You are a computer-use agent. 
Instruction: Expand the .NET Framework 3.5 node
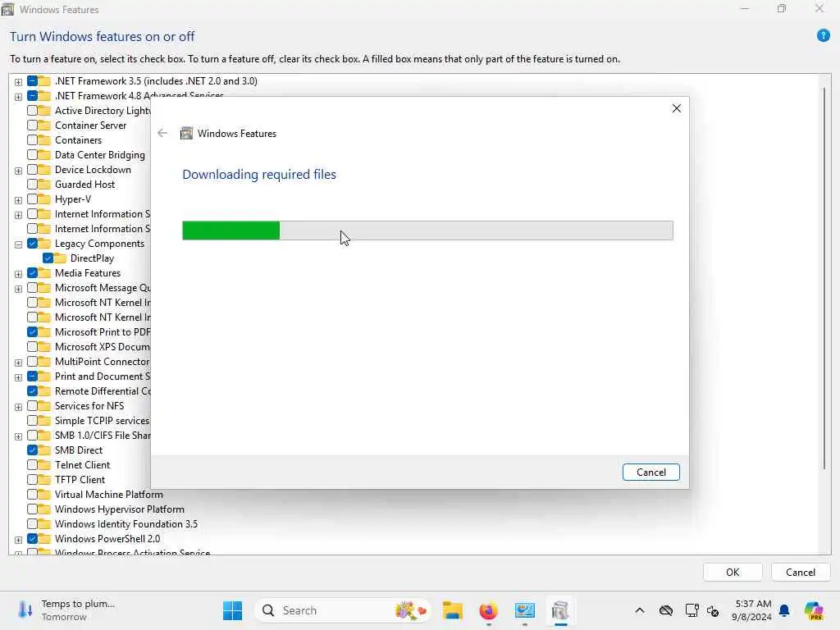(18, 82)
